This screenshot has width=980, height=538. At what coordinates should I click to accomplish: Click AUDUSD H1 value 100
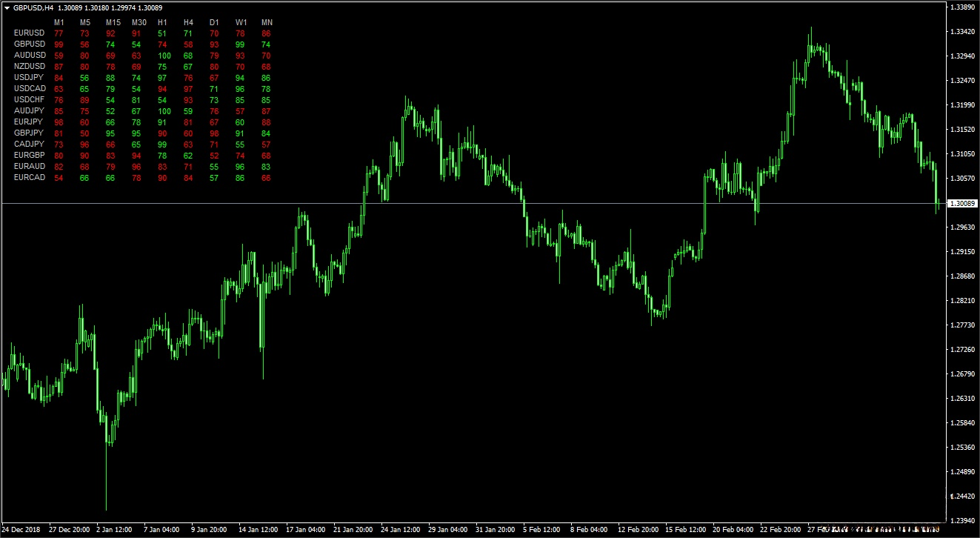[x=164, y=56]
